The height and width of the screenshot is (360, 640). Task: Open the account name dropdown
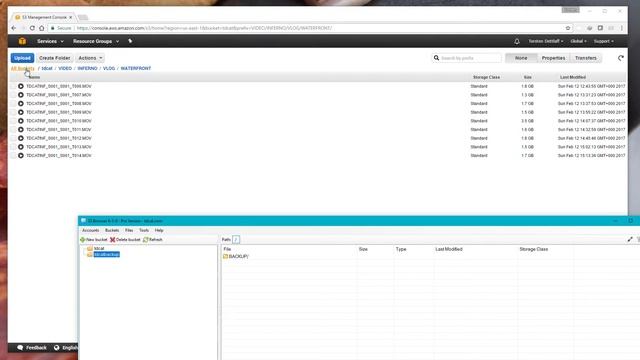pyautogui.click(x=546, y=41)
